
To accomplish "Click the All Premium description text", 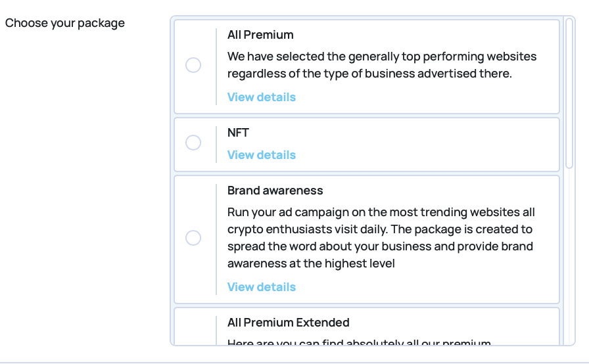I will pyautogui.click(x=381, y=65).
